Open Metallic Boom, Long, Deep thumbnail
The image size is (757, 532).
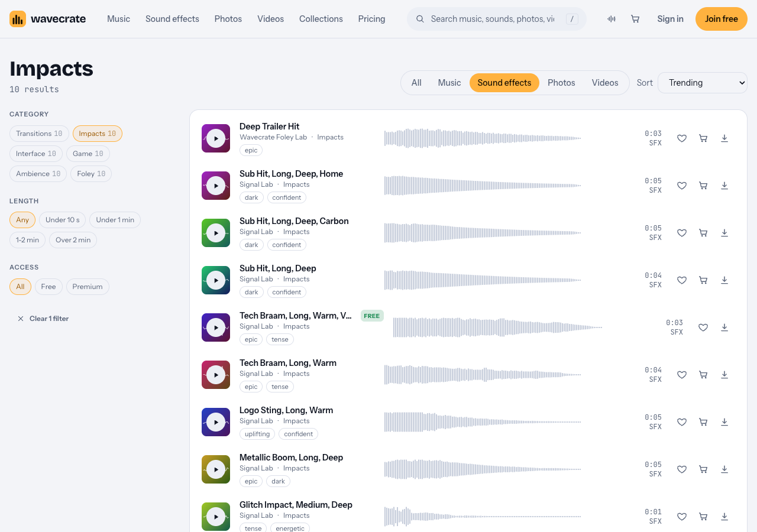[x=216, y=469]
